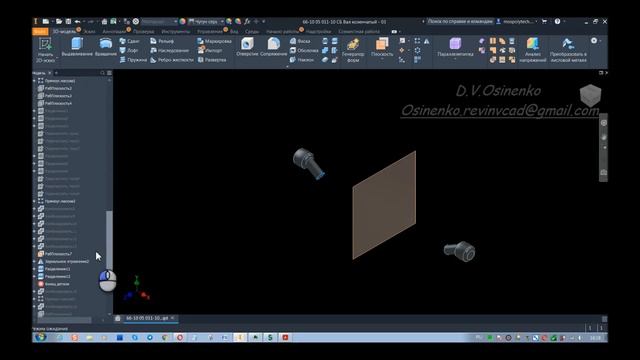Open the Файл menu tab
The height and width of the screenshot is (360, 640).
pyautogui.click(x=40, y=31)
